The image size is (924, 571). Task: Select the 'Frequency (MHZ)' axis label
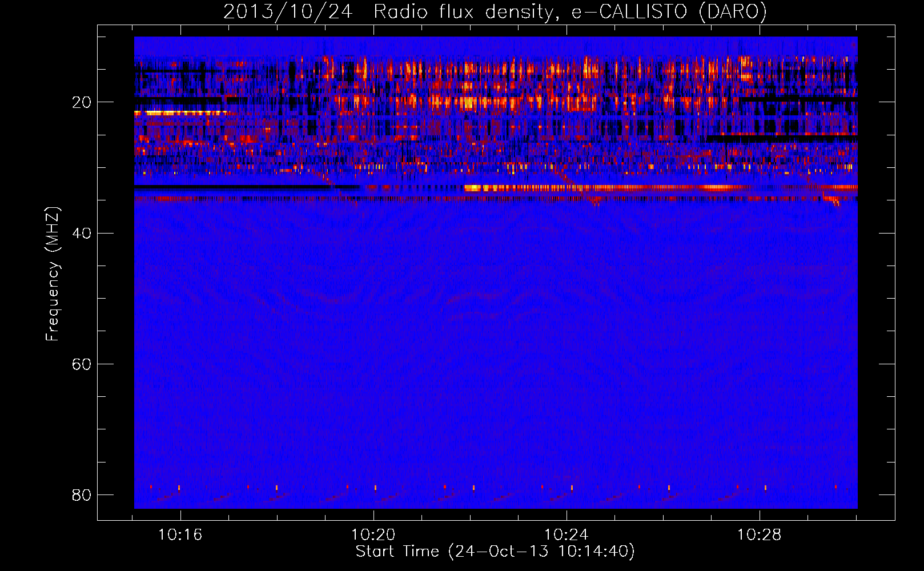tap(53, 274)
